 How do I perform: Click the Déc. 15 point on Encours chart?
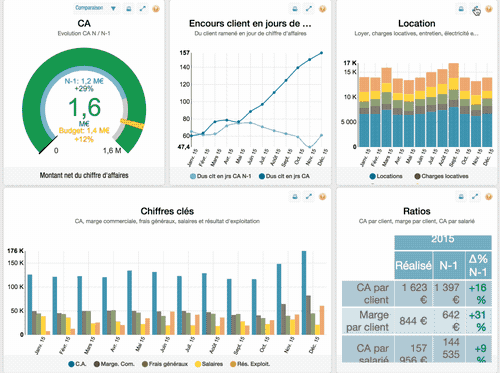tap(322, 53)
